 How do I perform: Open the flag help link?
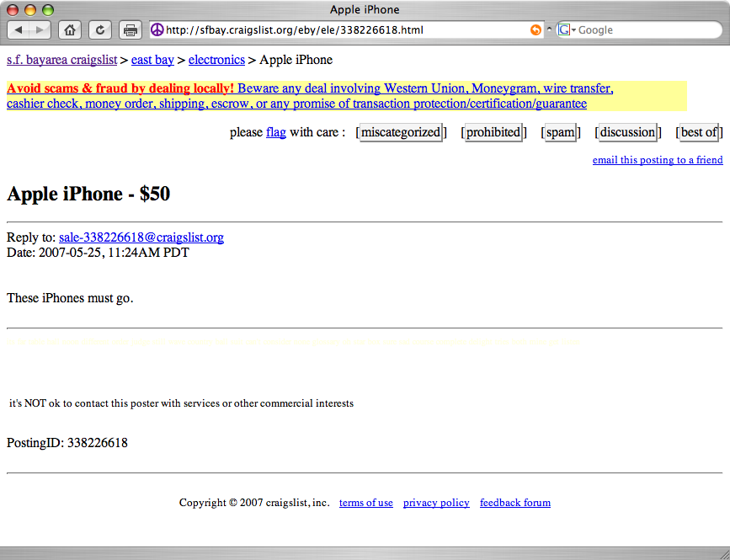[276, 132]
